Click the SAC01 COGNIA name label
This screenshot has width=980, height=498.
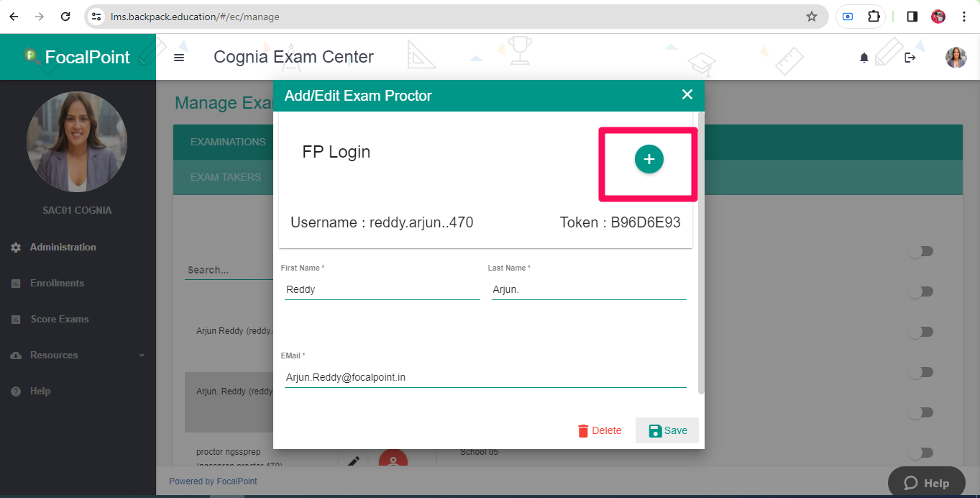(x=77, y=211)
